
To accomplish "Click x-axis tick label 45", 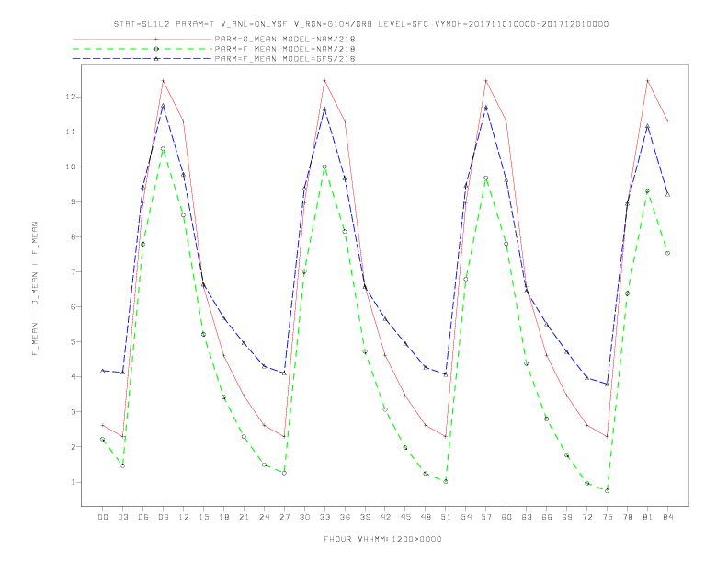I will [405, 517].
